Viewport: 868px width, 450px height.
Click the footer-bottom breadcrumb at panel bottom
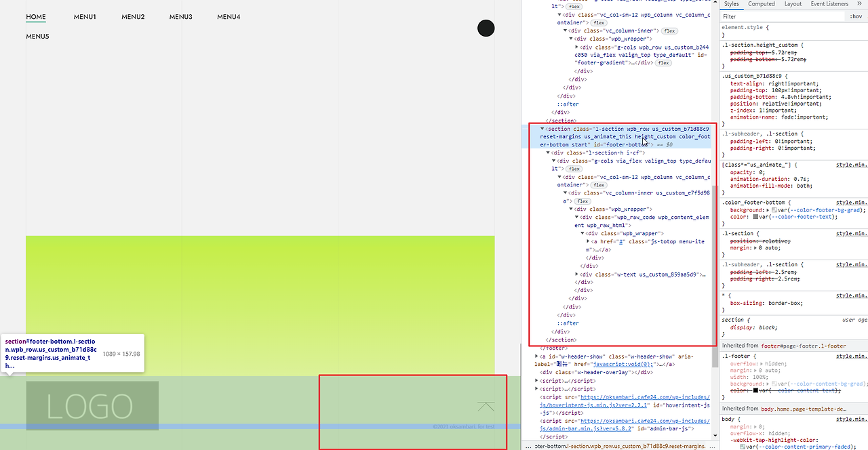point(620,445)
